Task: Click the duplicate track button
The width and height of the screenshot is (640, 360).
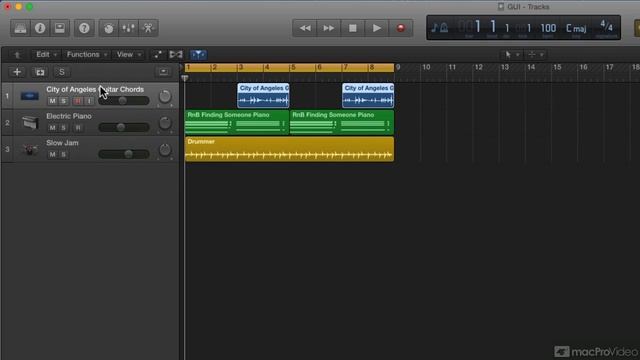Action: 40,72
